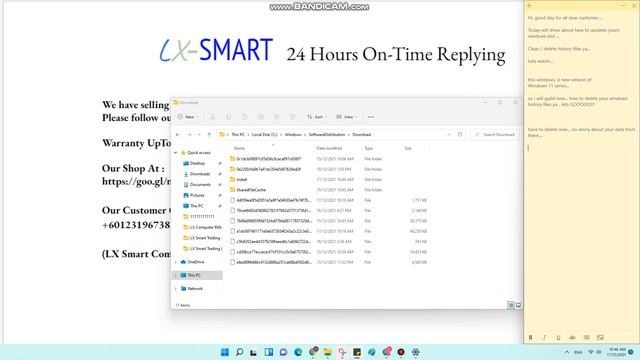Click the Paste icon in Explorer toolbar
The width and height of the screenshot is (640, 360).
coord(244,117)
